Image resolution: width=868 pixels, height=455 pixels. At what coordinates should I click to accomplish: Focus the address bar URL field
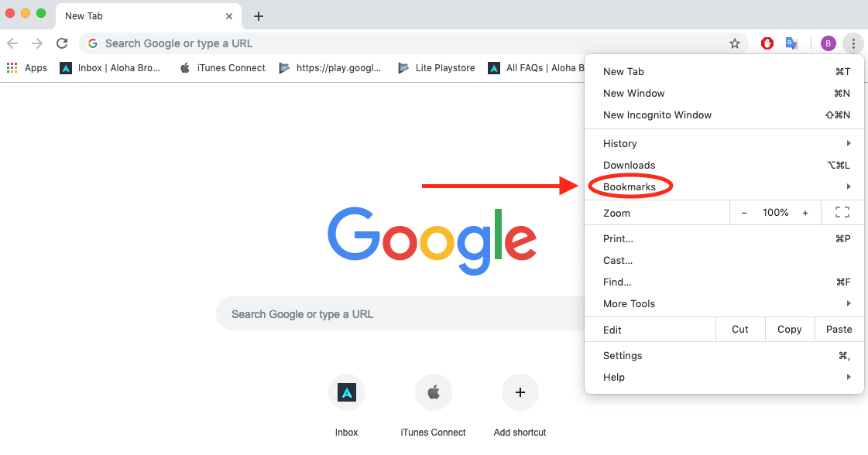pyautogui.click(x=413, y=43)
